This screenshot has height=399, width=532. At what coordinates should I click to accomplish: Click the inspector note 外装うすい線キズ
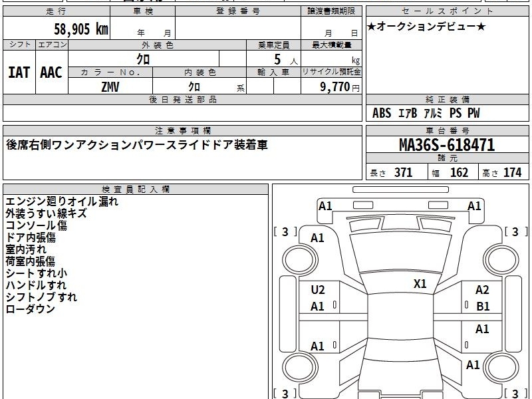pos(46,213)
